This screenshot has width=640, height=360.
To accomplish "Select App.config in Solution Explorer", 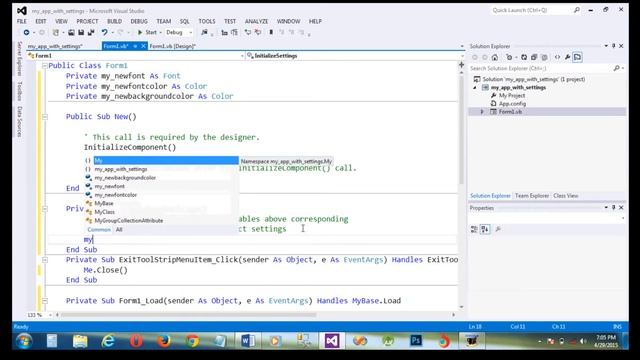I will click(512, 104).
